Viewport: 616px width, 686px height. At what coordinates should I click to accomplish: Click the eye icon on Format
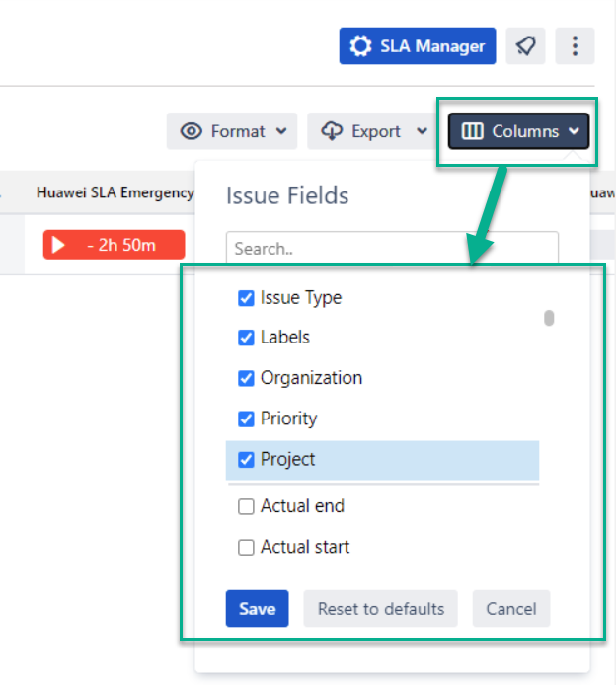tap(192, 131)
